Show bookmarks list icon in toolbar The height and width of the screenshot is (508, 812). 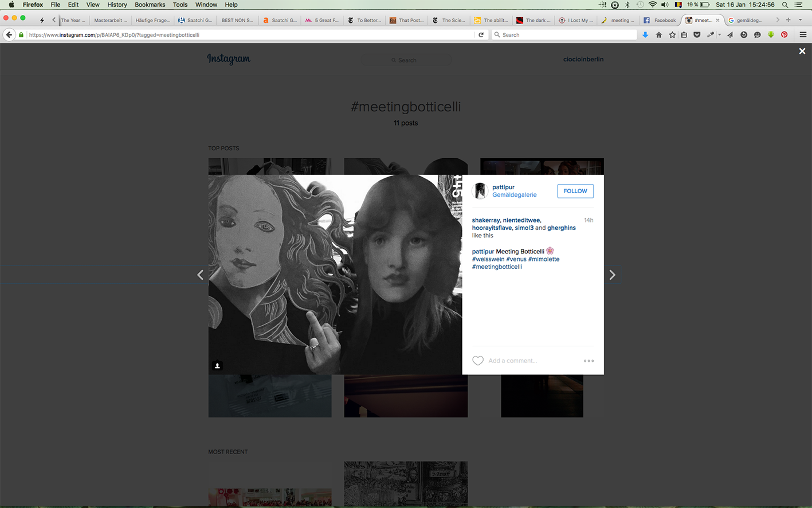(684, 35)
